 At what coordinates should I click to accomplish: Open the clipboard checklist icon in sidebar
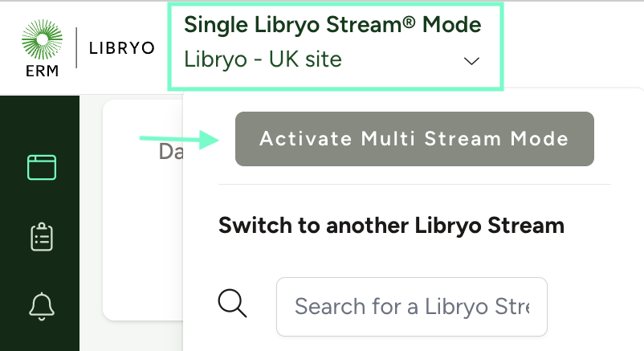pyautogui.click(x=41, y=237)
